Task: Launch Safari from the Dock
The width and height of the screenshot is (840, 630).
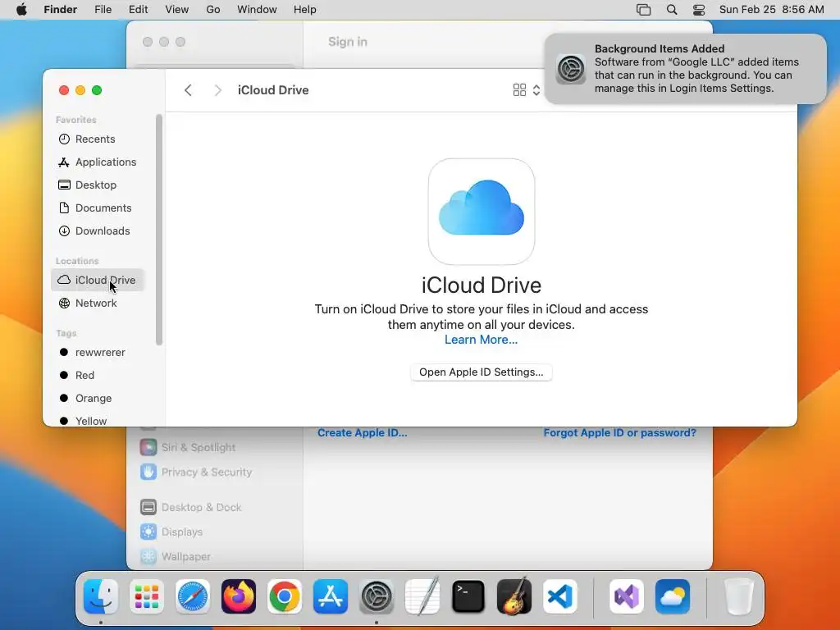Action: (x=193, y=596)
